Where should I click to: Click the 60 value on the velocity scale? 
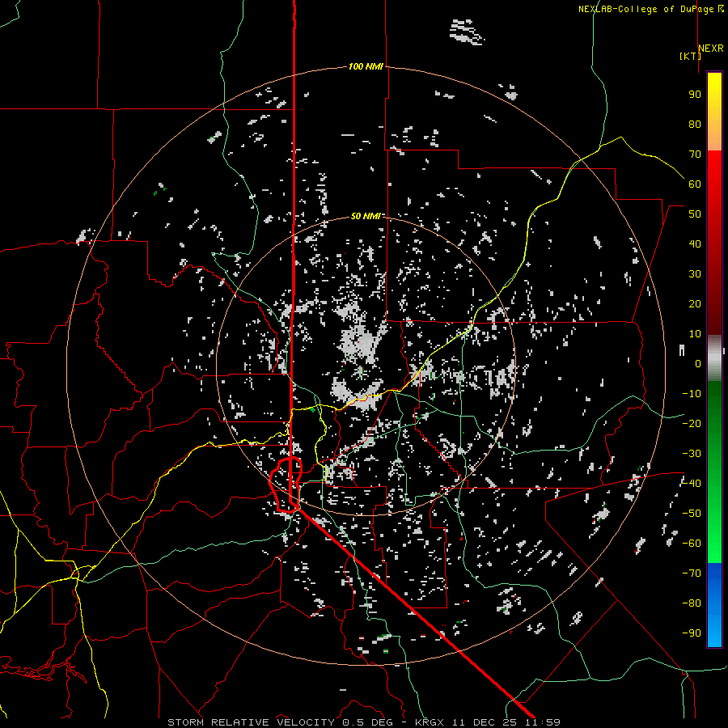[x=695, y=184]
